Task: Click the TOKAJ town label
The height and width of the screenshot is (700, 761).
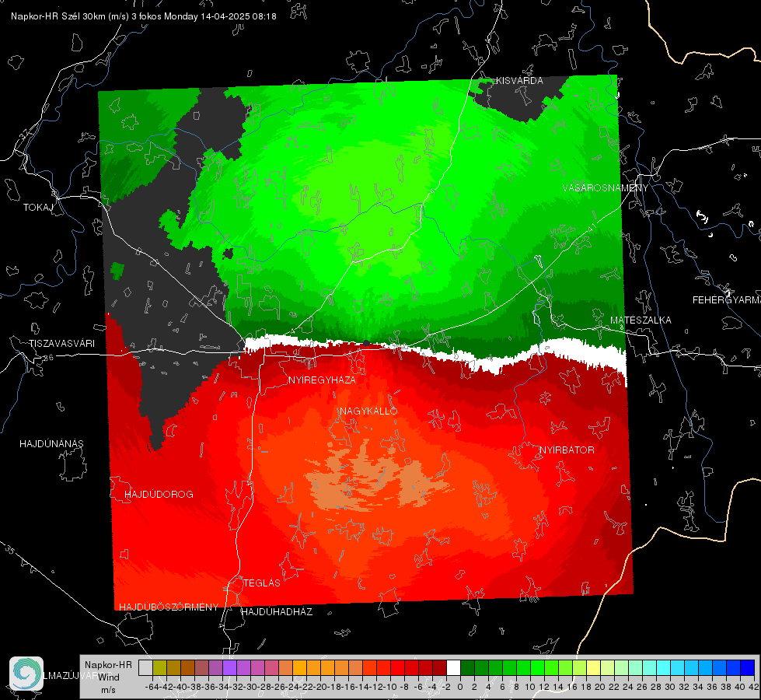Action: (x=38, y=208)
